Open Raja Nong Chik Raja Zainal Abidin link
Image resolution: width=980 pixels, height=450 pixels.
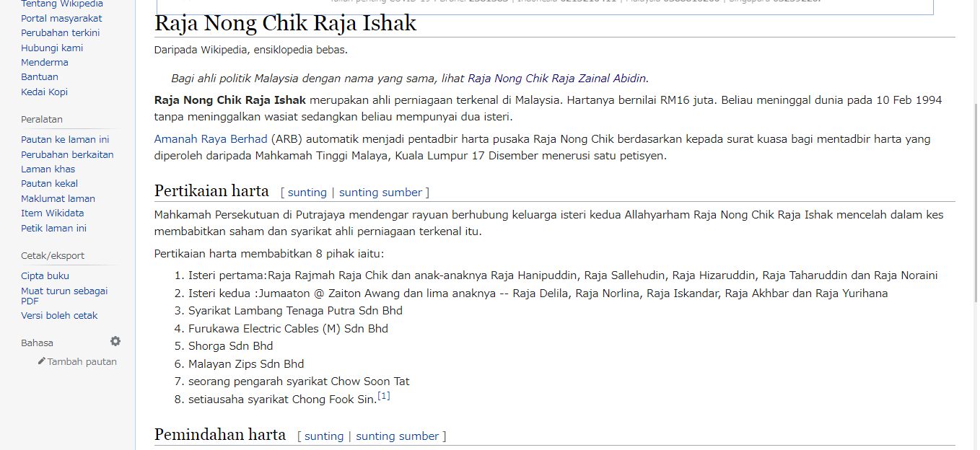(x=557, y=78)
